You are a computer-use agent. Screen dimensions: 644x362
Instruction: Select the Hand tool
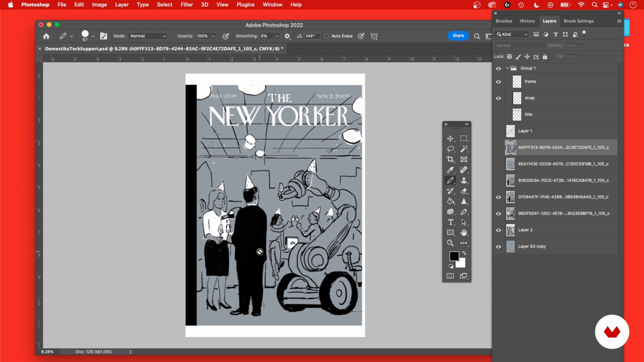[464, 233]
